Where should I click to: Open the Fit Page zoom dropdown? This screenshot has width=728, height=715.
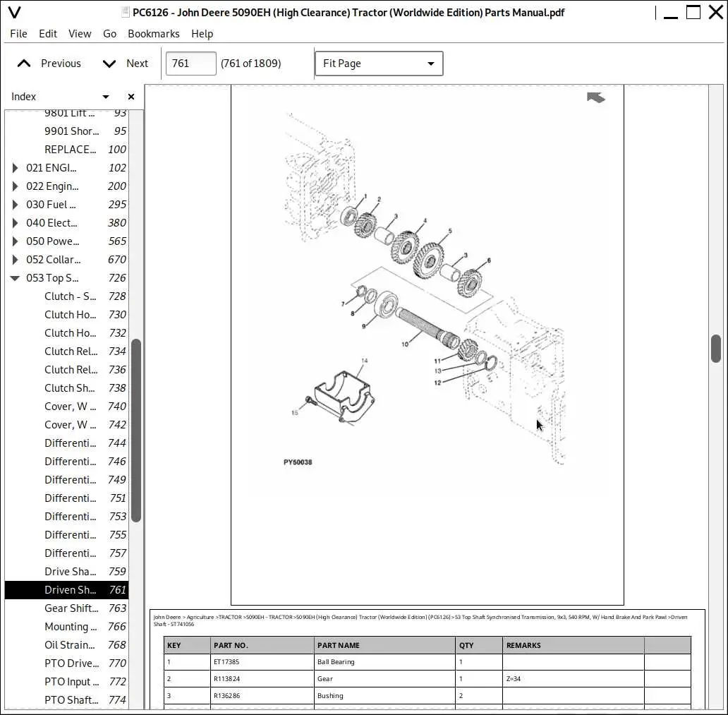point(379,64)
